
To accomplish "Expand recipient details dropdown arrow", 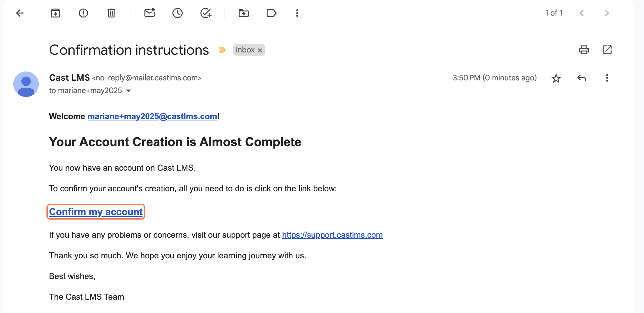I will [x=129, y=91].
